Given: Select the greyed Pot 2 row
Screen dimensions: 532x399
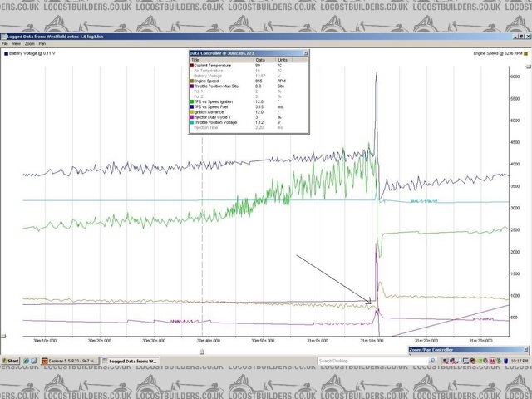Looking at the screenshot, I should pos(249,96).
